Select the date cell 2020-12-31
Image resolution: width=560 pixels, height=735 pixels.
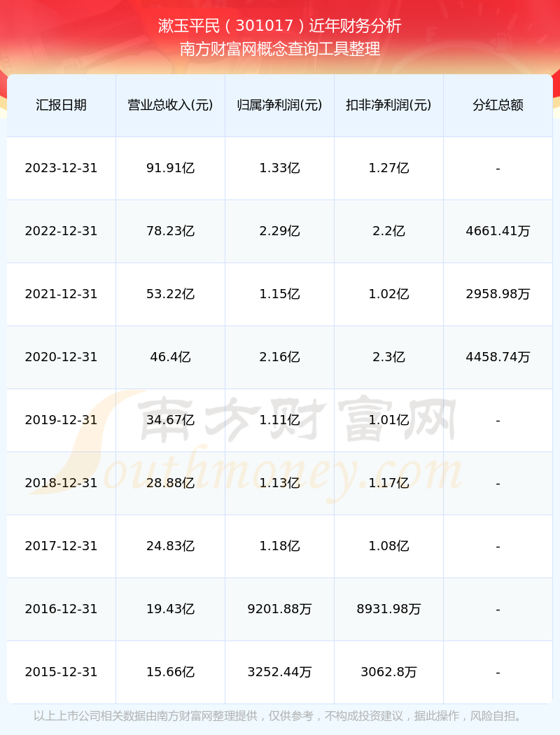[x=62, y=357]
